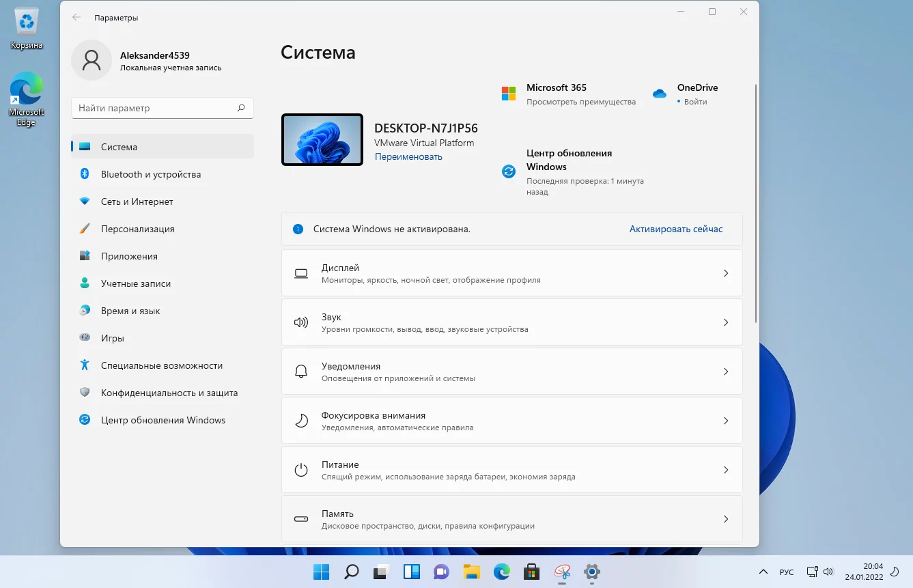Click the Microsoft 365 logo icon
The height and width of the screenshot is (588, 913).
pos(509,94)
